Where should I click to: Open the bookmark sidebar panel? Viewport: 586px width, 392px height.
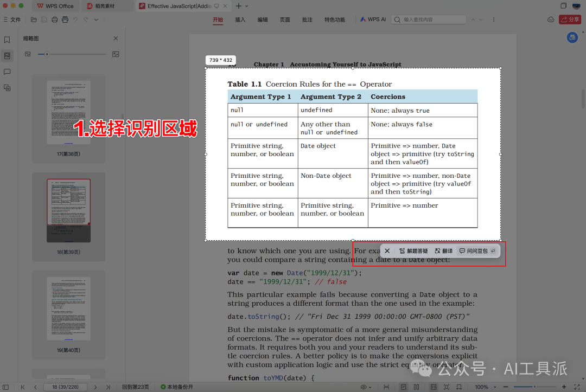[7, 40]
